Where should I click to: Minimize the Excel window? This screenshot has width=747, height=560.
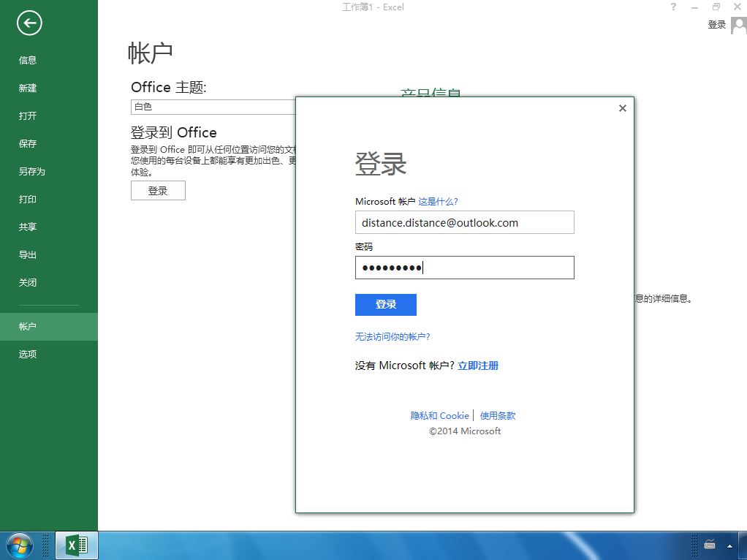[x=694, y=7]
